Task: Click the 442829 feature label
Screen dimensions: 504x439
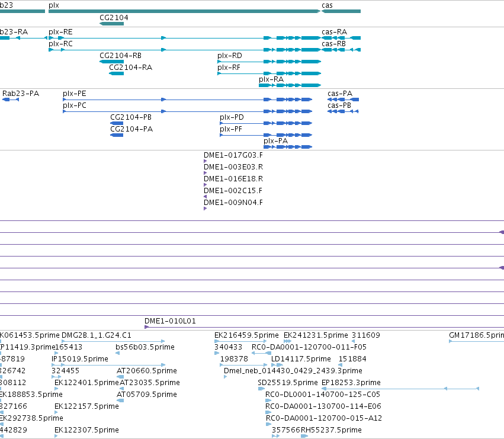Action: [x=14, y=430]
